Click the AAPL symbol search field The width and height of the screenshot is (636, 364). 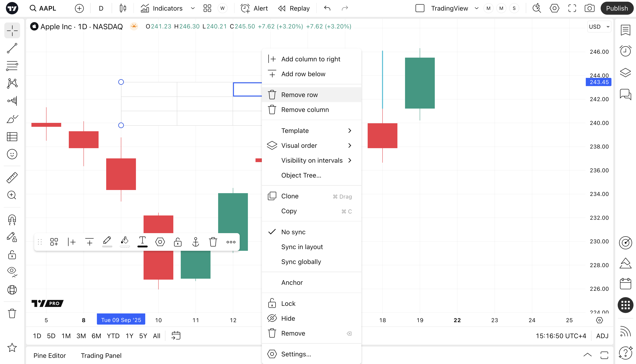[47, 8]
